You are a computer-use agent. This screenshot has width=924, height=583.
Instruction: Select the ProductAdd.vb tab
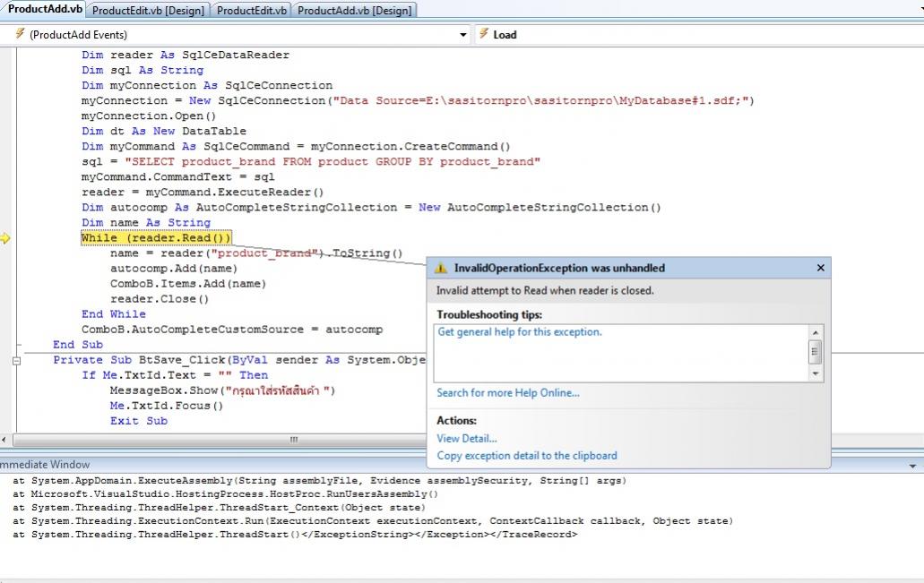click(45, 10)
